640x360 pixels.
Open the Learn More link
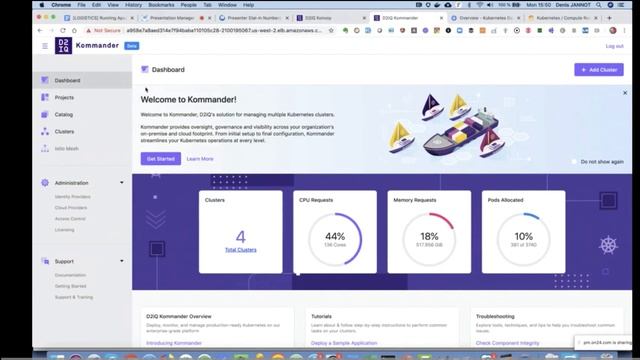[200, 159]
